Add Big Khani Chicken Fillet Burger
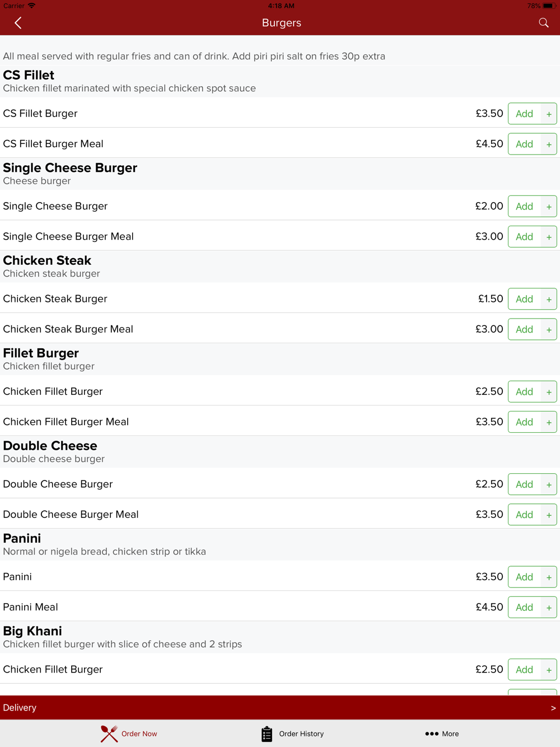 (525, 670)
